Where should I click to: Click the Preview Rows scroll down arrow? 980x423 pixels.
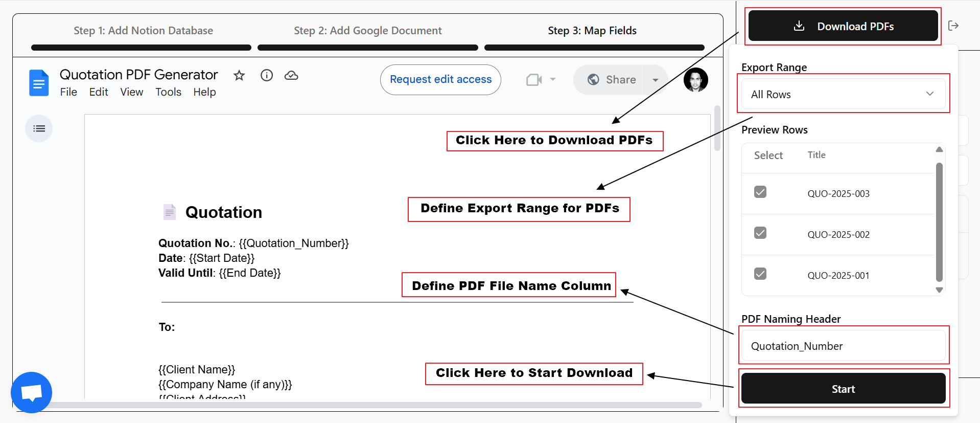click(939, 290)
